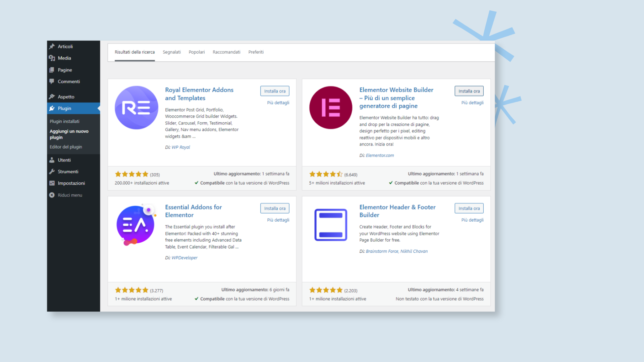Click 'Ultimo aggiornamento: 4 settimane fa' text

[445, 290]
